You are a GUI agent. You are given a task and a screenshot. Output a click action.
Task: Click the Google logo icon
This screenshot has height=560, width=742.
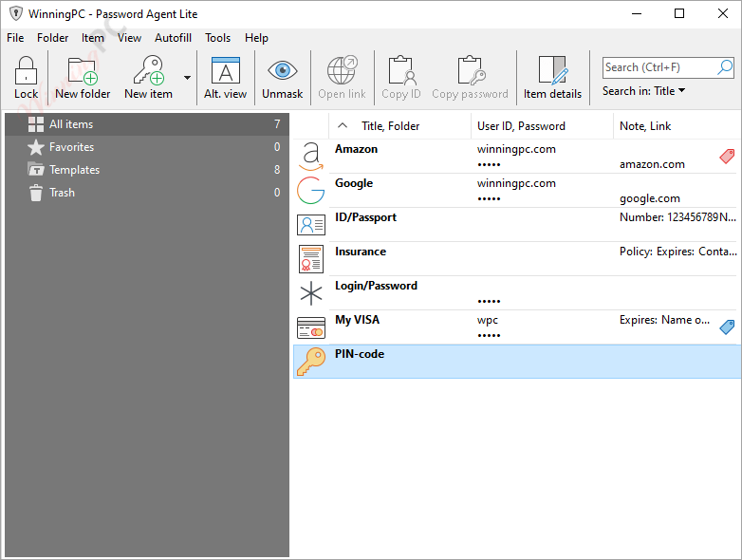pyautogui.click(x=311, y=190)
